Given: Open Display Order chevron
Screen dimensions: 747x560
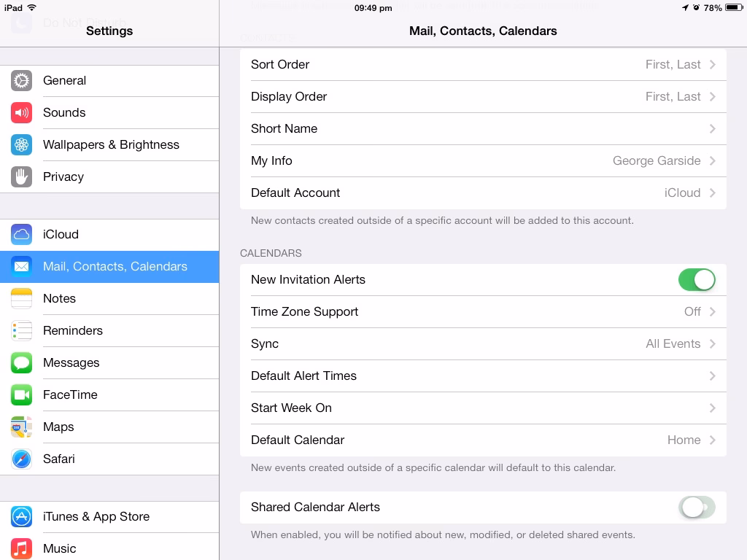Looking at the screenshot, I should (712, 97).
